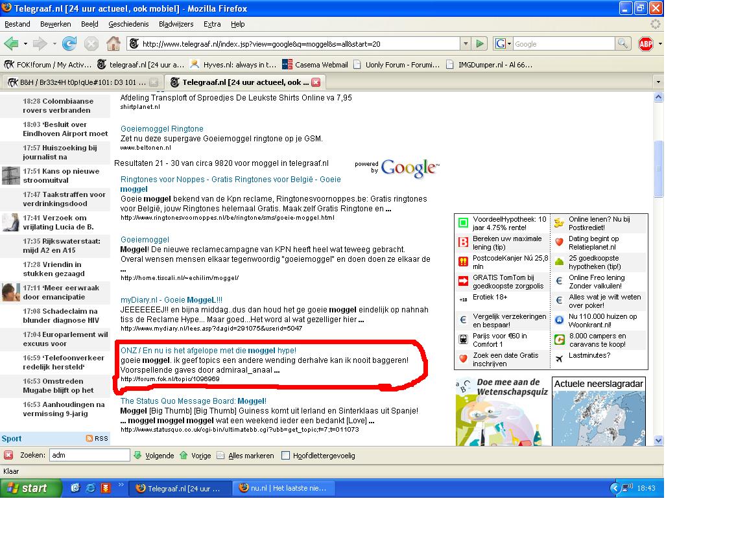Open headline 17:28 Vriendin in stukken gezaagd
This screenshot has width=747, height=560.
(x=54, y=269)
